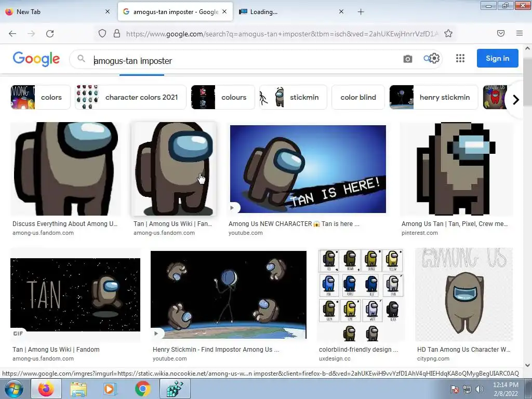
Task: Open the Windows Start button
Action: point(14,389)
